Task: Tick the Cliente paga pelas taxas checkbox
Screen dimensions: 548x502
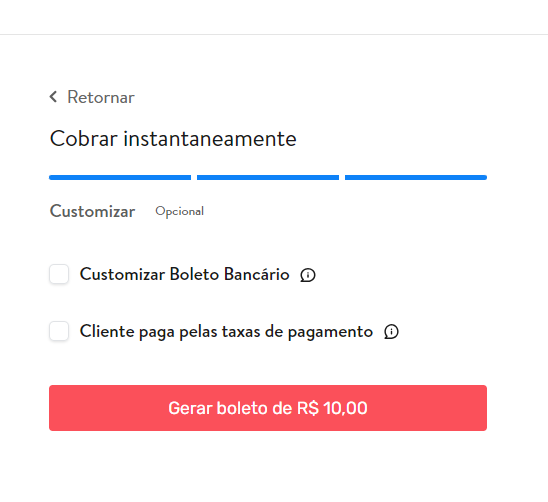Action: point(59,331)
